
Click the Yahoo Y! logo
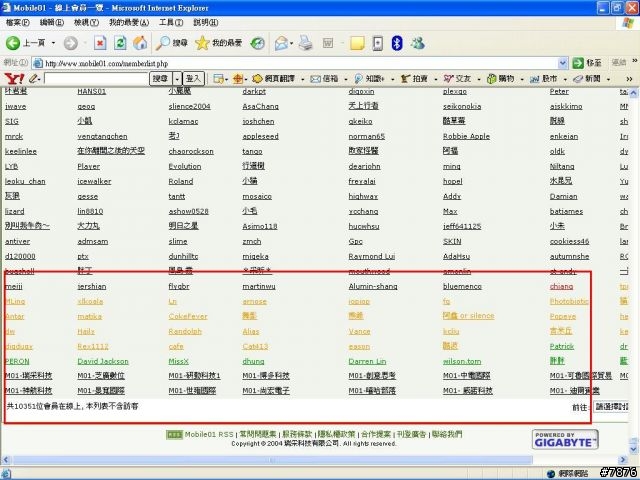click(x=13, y=78)
